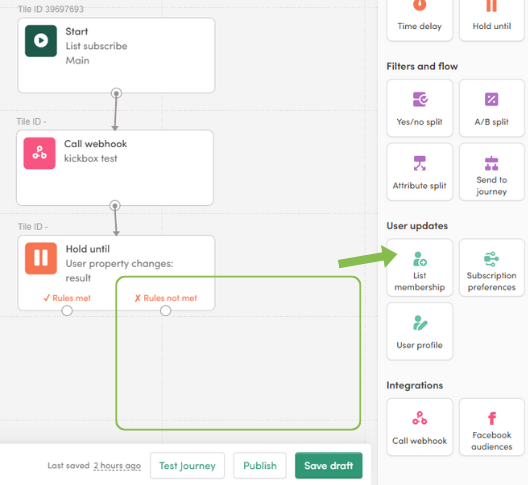Choose the Hold until palette tile
The height and width of the screenshot is (485, 528).
(491, 19)
